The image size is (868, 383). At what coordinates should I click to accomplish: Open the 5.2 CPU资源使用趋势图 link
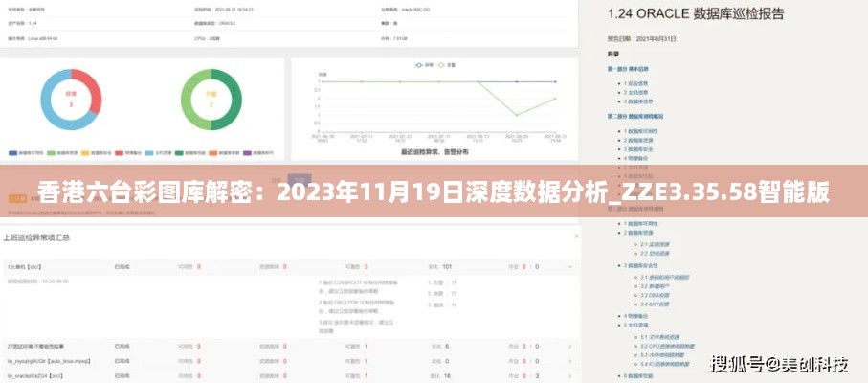[668, 346]
